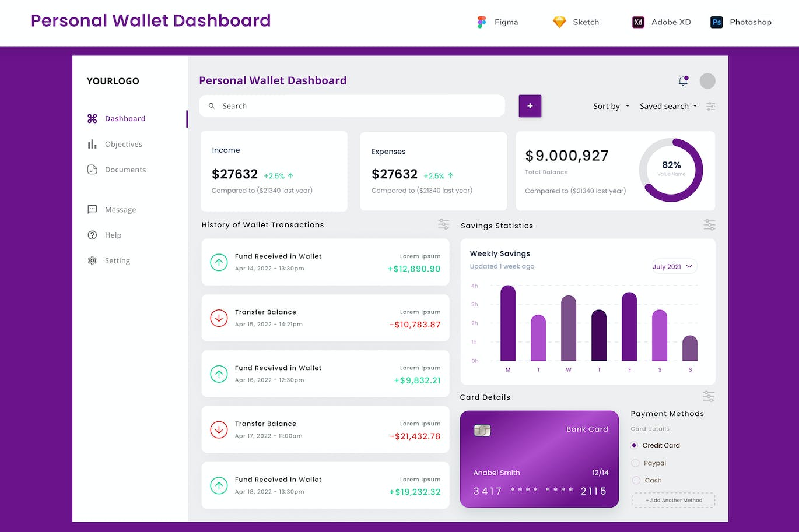
Task: Click the $9.000,927 total balance value
Action: point(567,156)
